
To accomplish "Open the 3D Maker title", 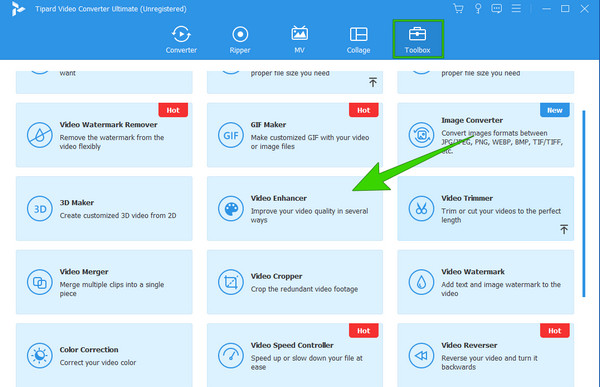I will 77,202.
